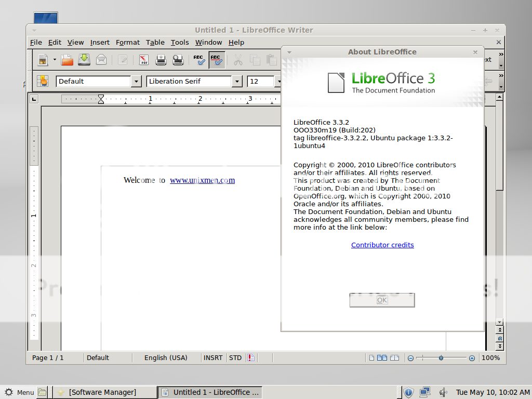
Task: Click the tab stop type selector on ruler
Action: tap(34, 99)
